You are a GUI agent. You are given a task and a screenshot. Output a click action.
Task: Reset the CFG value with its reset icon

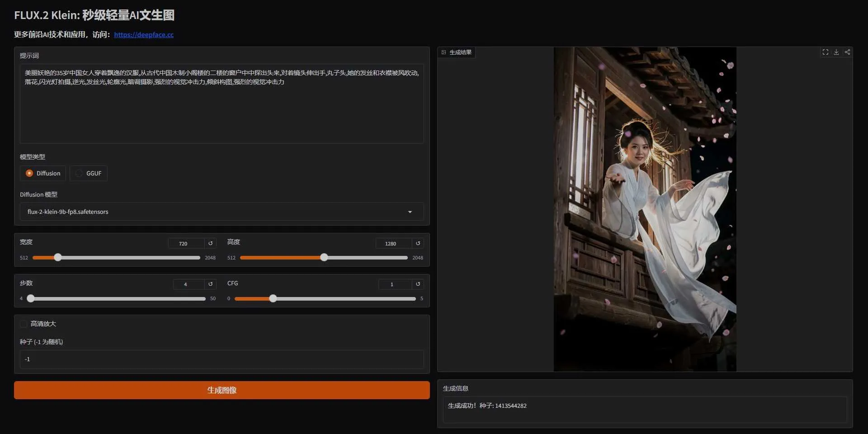pos(418,284)
